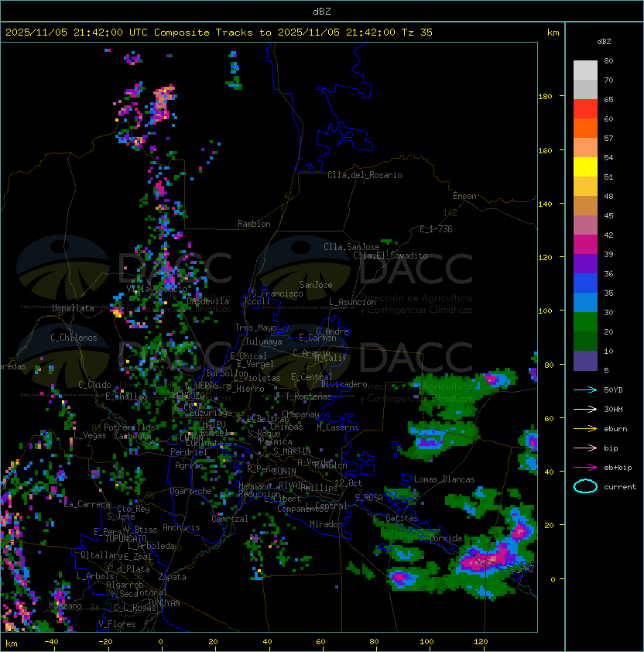Click the dark violet 10 dBZ swatch
Image resolution: width=644 pixels, height=652 pixels.
coord(585,361)
